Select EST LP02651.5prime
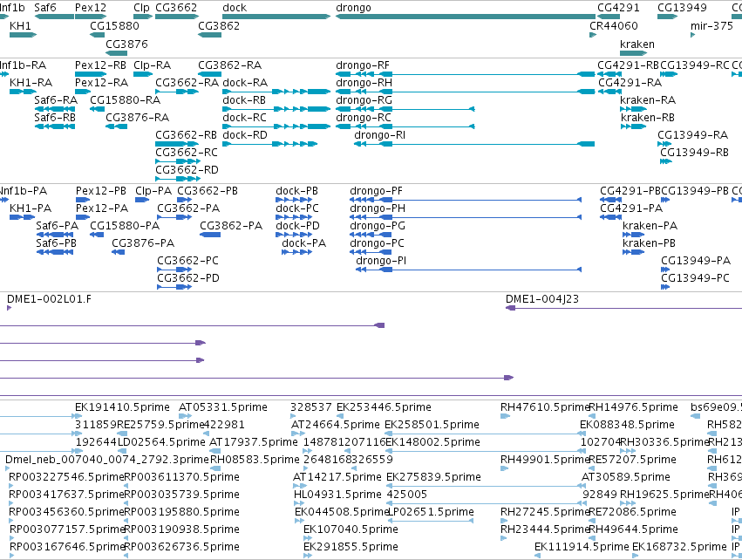Image resolution: width=742 pixels, height=560 pixels. point(431,513)
